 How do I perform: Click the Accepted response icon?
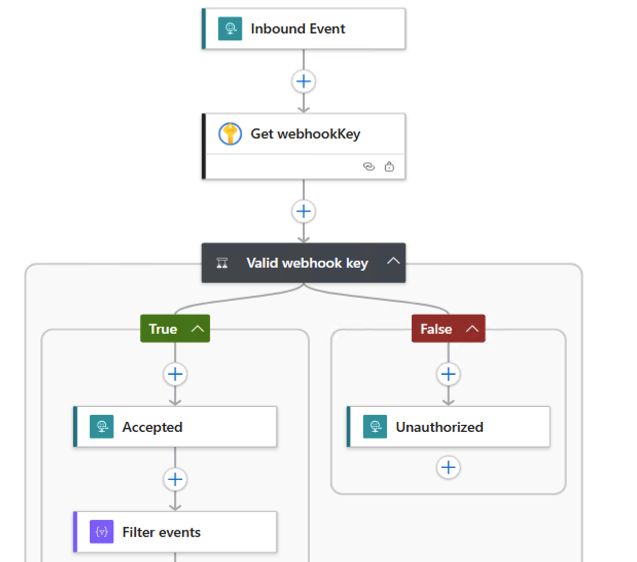tap(101, 427)
